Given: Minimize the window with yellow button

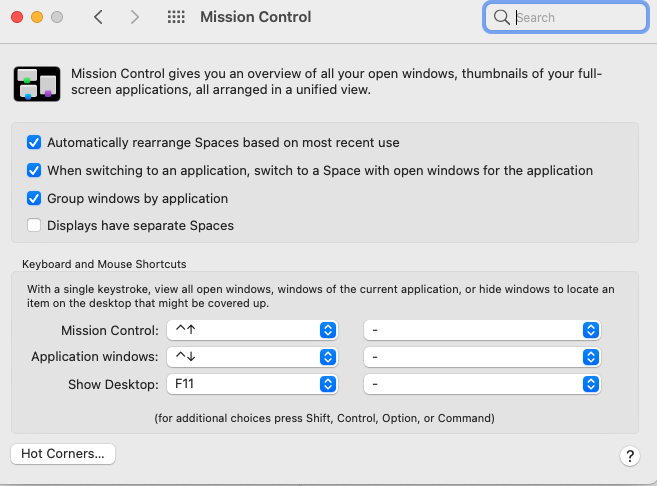Looking at the screenshot, I should pyautogui.click(x=37, y=17).
